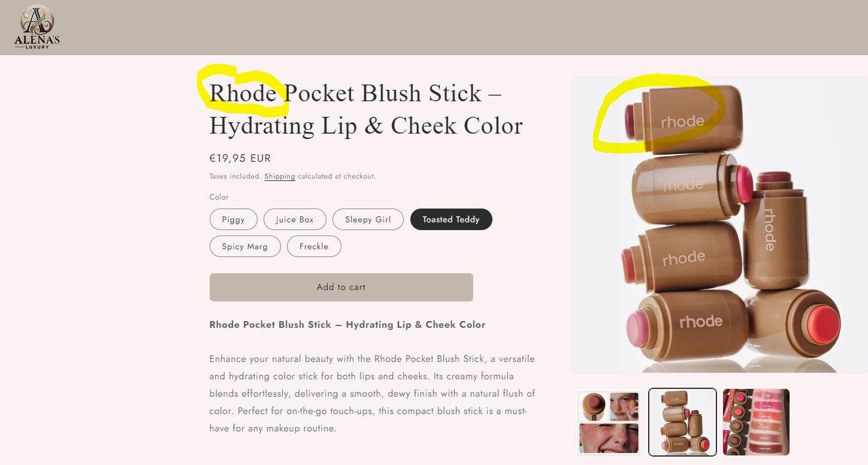
Task: Select the Sleepy Girl color
Action: pos(368,219)
